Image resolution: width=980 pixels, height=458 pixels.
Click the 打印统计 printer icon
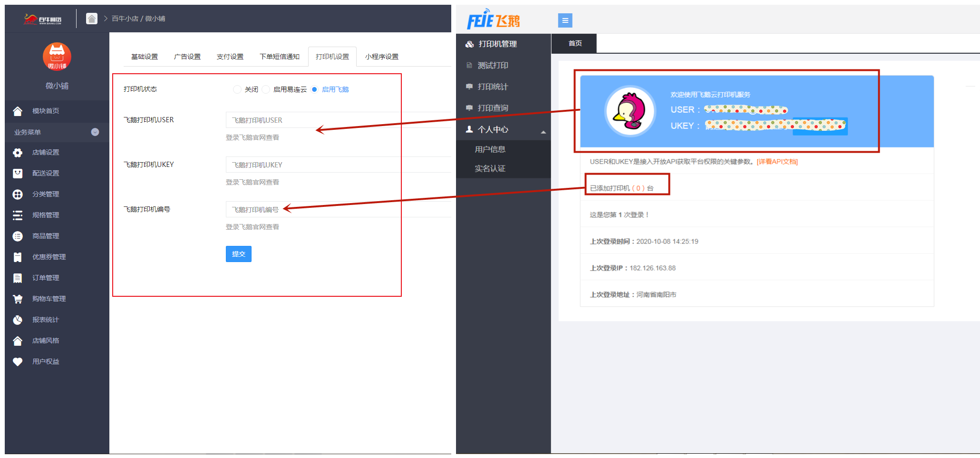[x=469, y=87]
